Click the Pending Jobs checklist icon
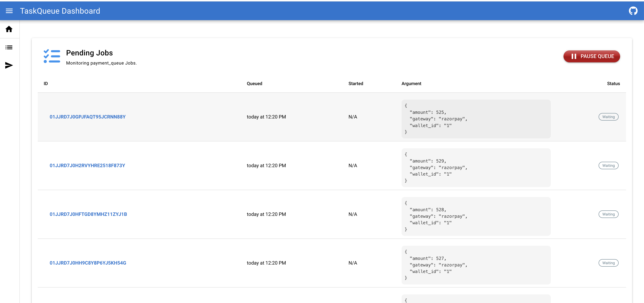Viewport: 644px width, 303px height. click(x=52, y=56)
